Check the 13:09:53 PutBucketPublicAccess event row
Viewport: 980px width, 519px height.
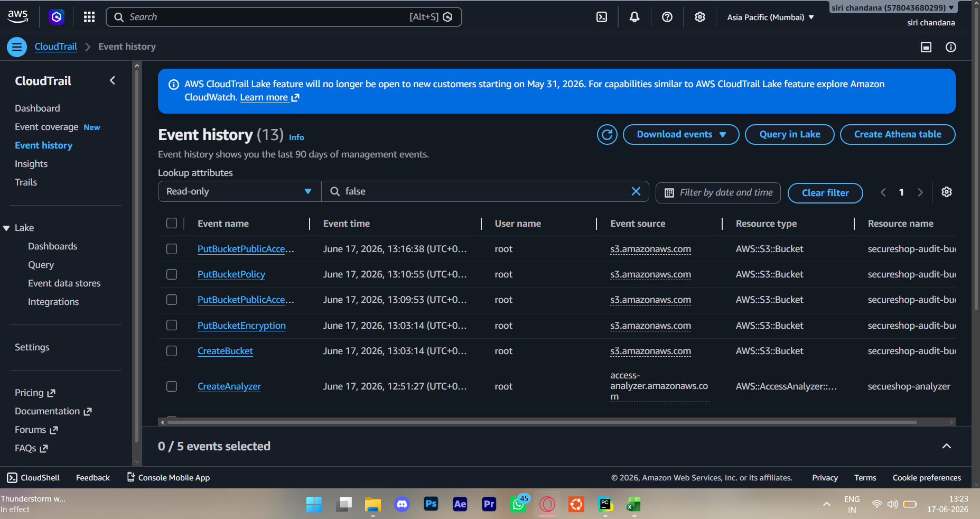[x=172, y=300]
